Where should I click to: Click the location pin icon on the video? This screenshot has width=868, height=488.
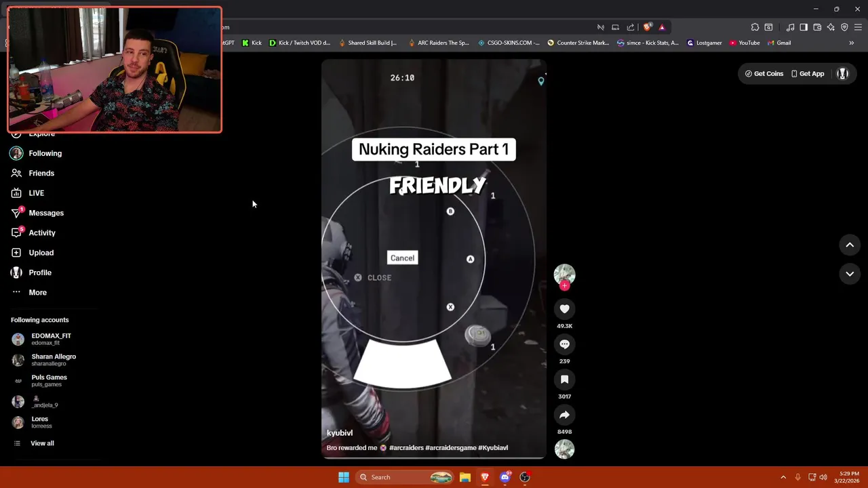[x=540, y=81]
